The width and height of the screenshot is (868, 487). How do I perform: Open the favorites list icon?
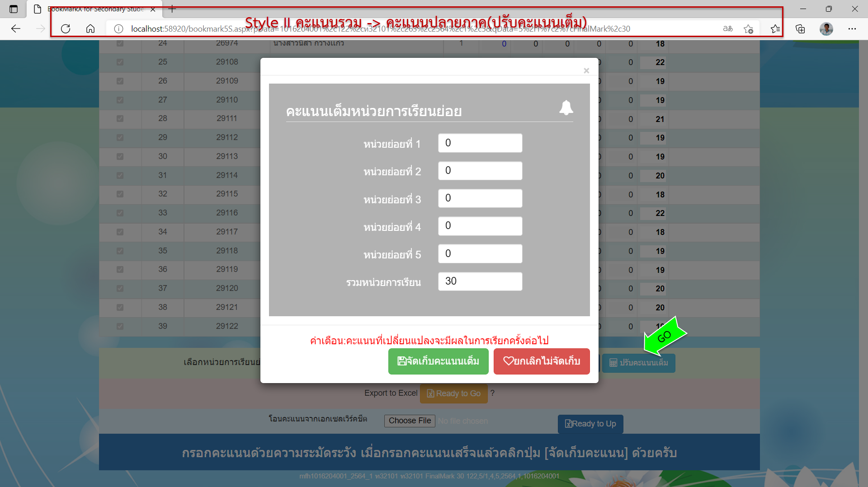[x=775, y=29]
